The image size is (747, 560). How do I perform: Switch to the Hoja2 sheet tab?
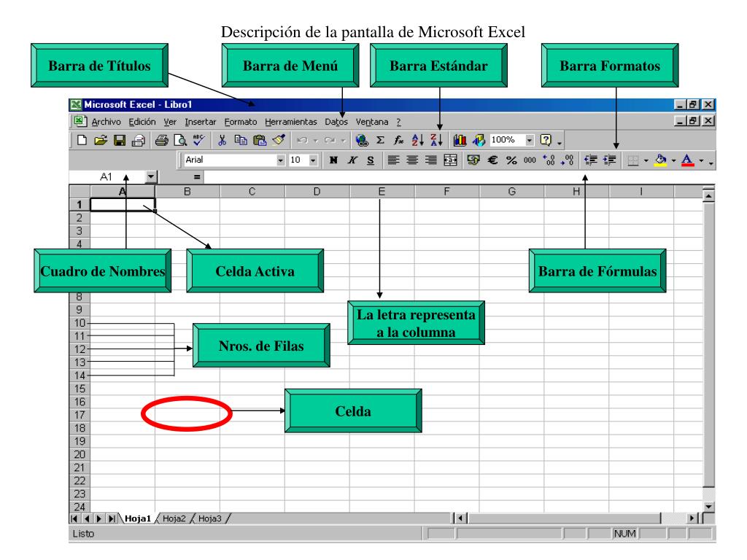click(174, 518)
